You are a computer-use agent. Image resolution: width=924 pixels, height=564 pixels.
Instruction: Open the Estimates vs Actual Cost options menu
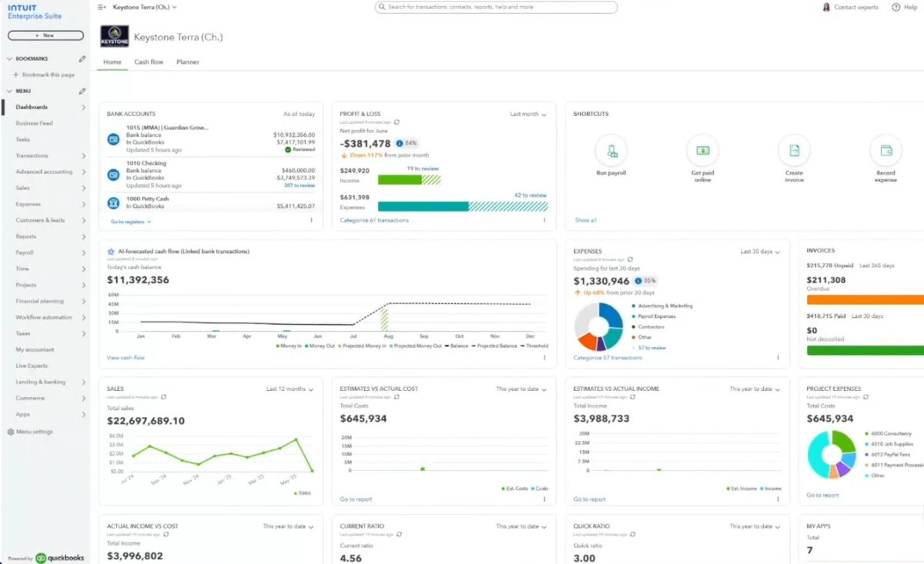(x=544, y=499)
